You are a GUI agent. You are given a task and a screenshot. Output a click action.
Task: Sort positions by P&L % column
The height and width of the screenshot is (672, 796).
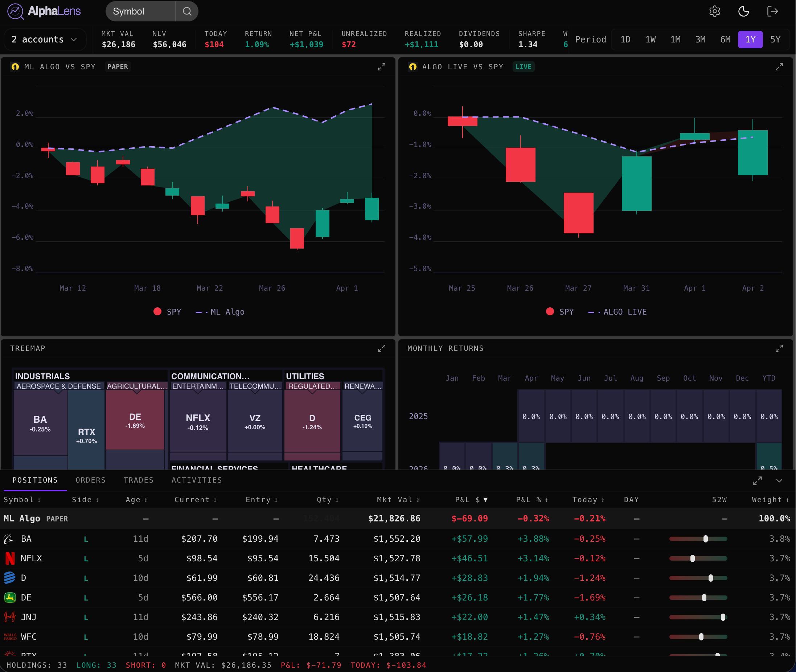[532, 500]
